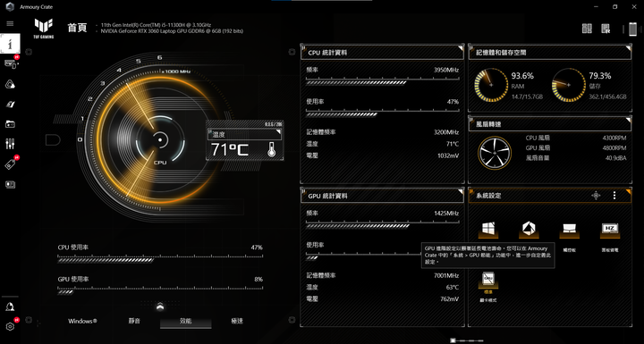
Task: Open Aura Sync triangle sidebar icon
Action: click(x=10, y=84)
